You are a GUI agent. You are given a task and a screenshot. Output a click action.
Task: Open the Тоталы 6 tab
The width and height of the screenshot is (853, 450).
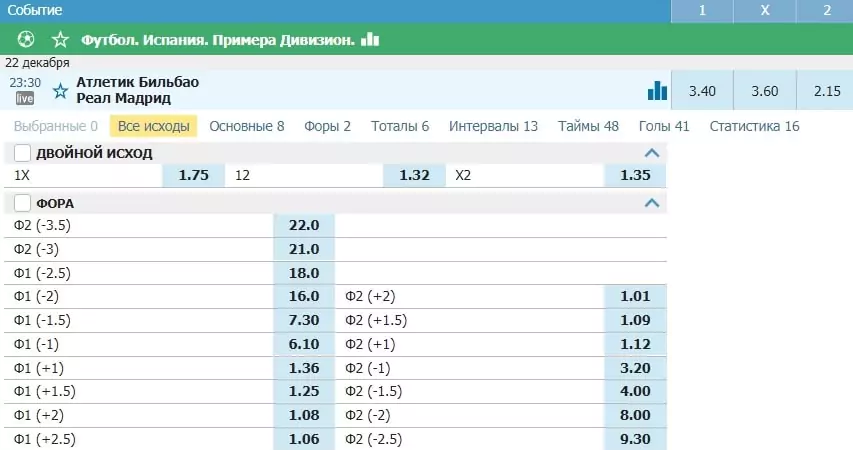pos(400,126)
